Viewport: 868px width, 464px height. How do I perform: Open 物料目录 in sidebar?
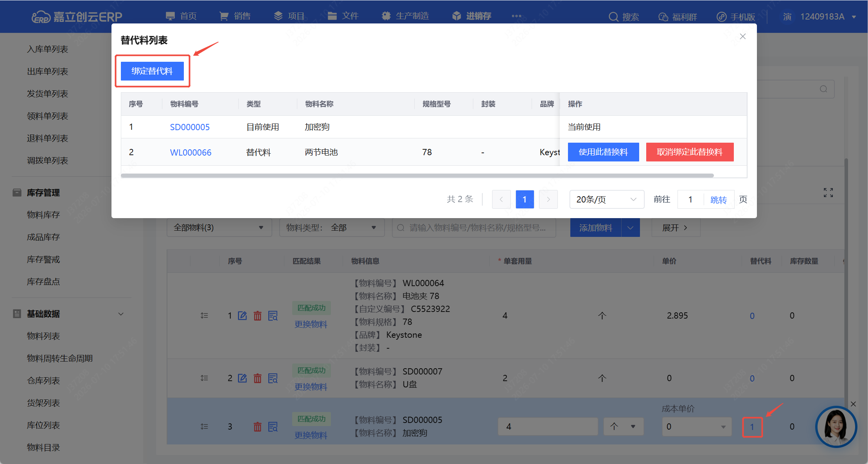[43, 448]
